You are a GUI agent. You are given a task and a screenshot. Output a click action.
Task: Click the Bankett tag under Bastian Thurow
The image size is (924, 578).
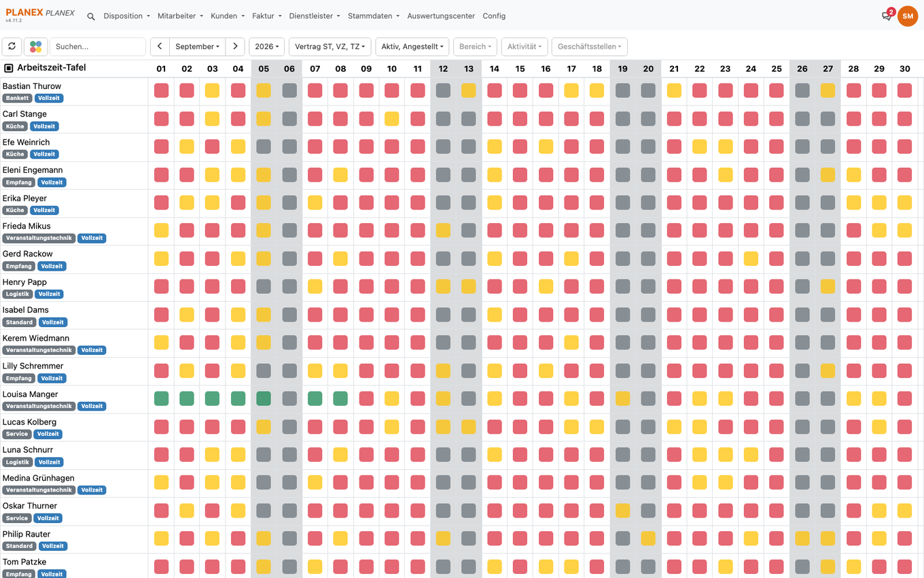pos(18,99)
